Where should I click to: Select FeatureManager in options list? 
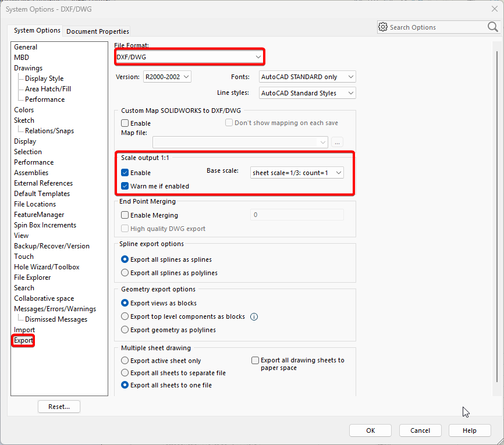click(39, 215)
